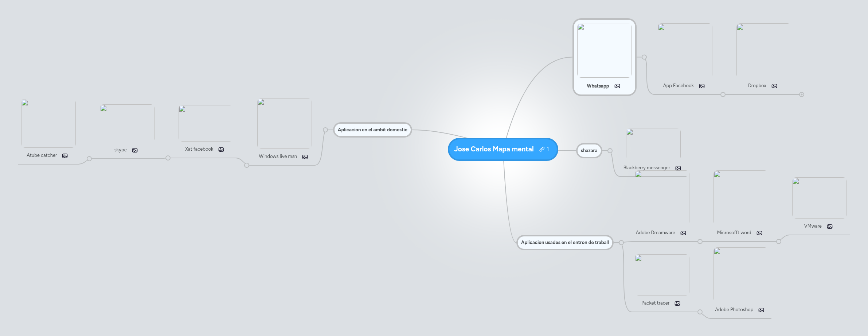Expand the collapsed circle after the Dropbox node
The image size is (868, 336).
[x=802, y=94]
